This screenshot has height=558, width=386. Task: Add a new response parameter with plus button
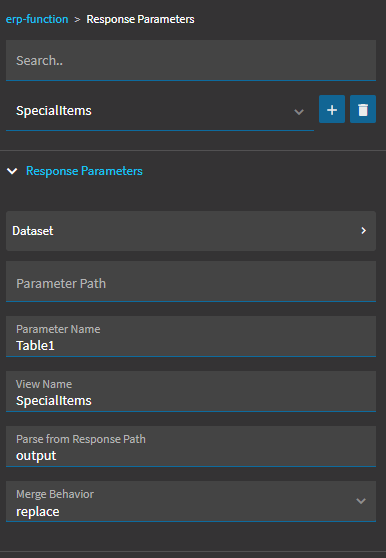[332, 109]
